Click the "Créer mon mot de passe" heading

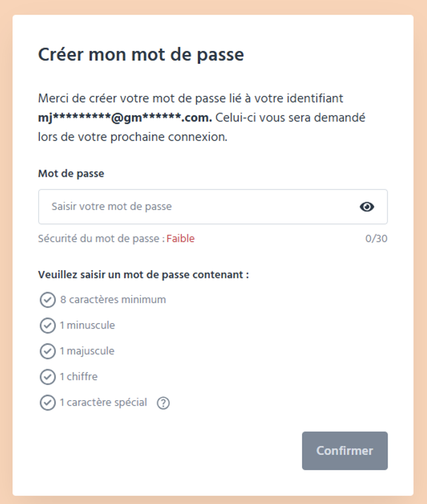tap(141, 55)
